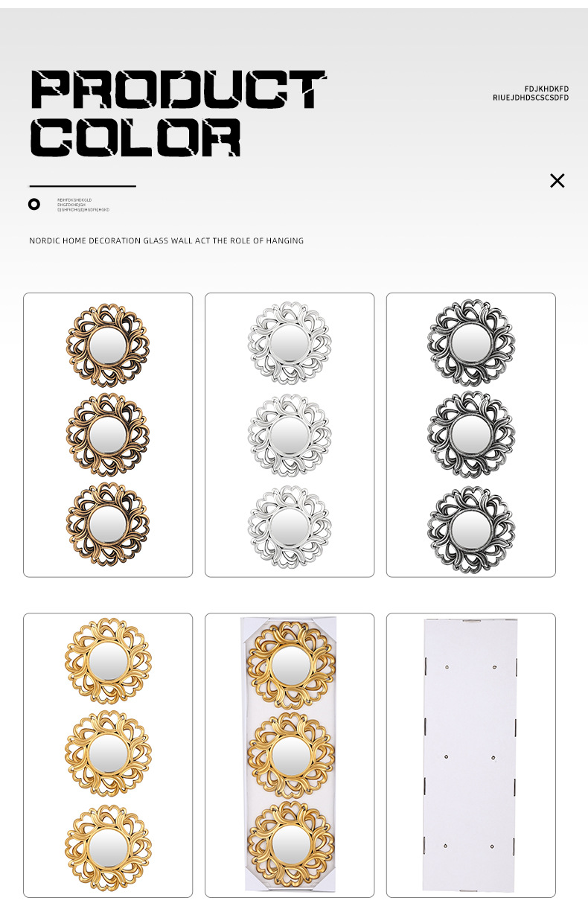Select the bottom silver mirror in third card

[471, 529]
